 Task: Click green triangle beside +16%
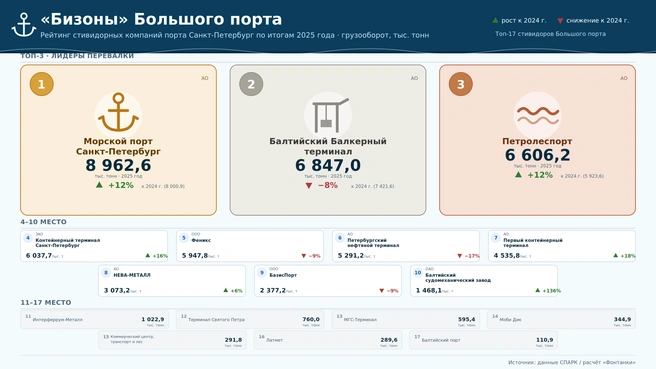click(x=148, y=255)
